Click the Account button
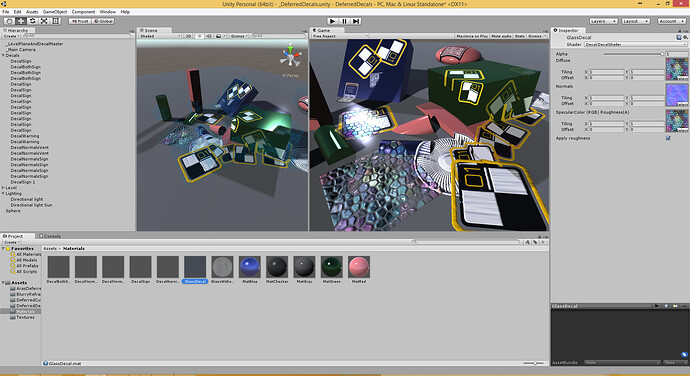690x376 pixels. 672,21
